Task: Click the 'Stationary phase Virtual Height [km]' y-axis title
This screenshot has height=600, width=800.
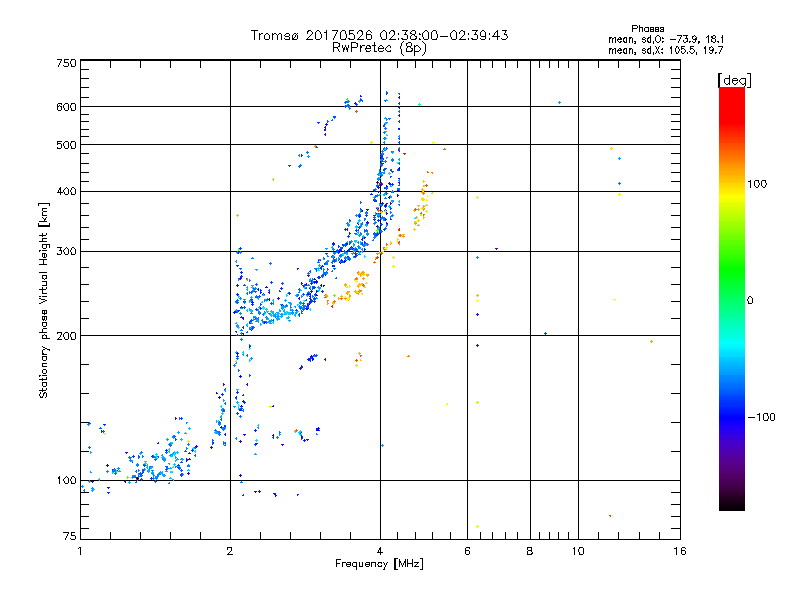Action: 44,300
